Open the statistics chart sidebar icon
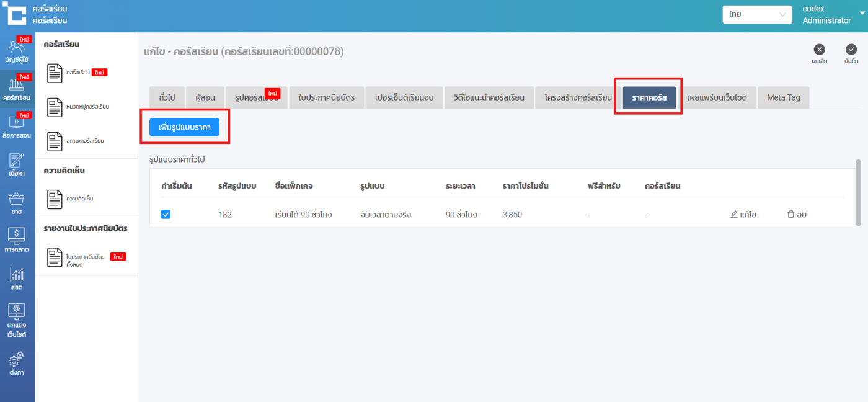This screenshot has height=402, width=868. [17, 279]
